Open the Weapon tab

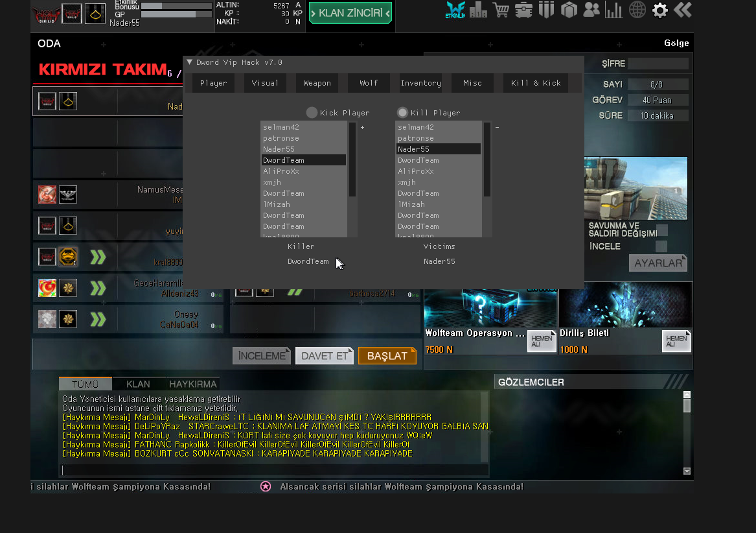[x=317, y=83]
